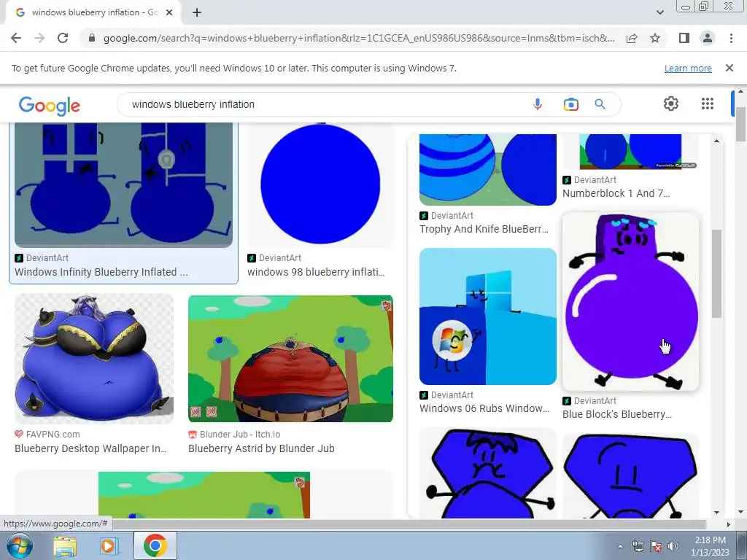747x560 pixels.
Task: Close the windows blueberry inflation tab
Action: tap(169, 13)
